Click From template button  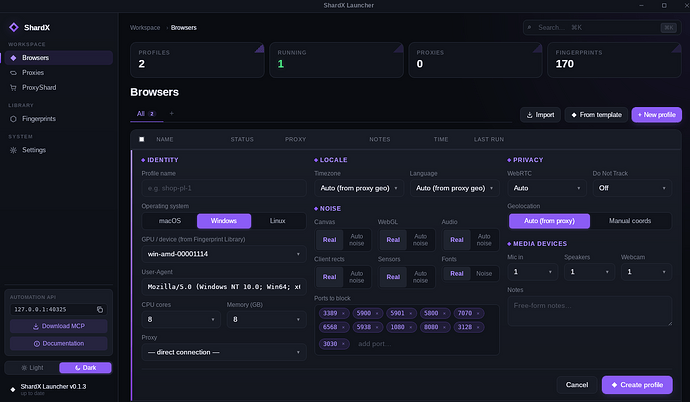click(596, 115)
